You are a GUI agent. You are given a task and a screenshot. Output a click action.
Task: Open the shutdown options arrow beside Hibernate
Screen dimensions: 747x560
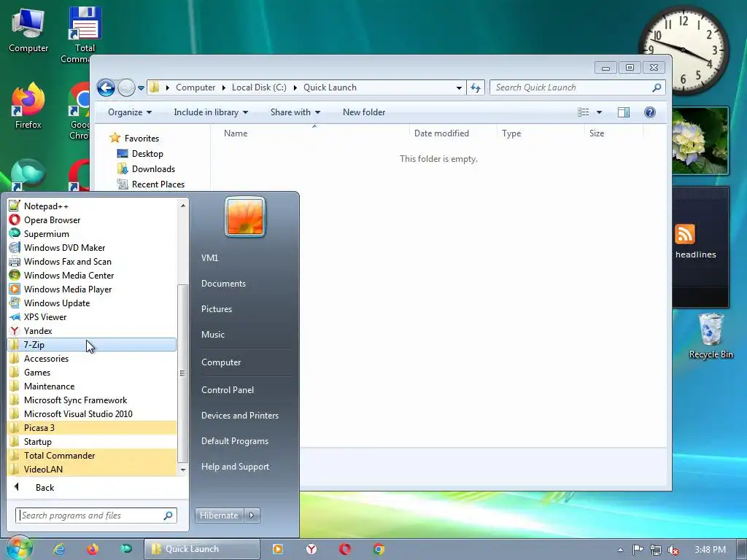(252, 516)
